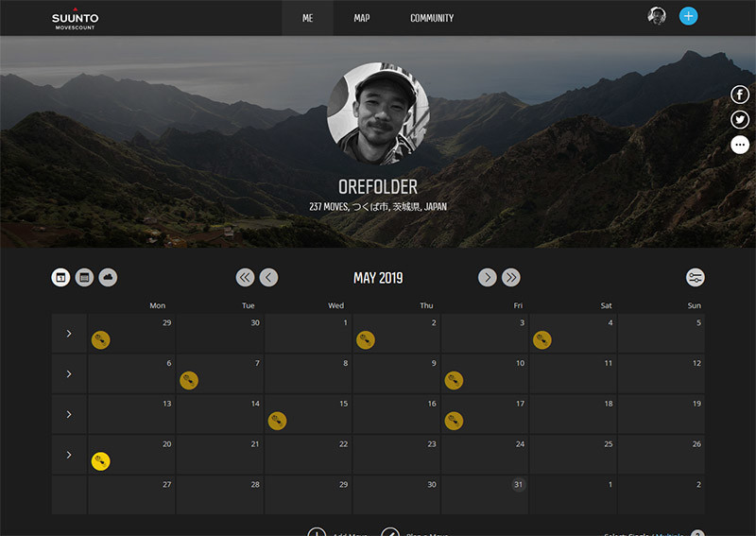
Task: Select calendar day 28
Action: point(220,495)
